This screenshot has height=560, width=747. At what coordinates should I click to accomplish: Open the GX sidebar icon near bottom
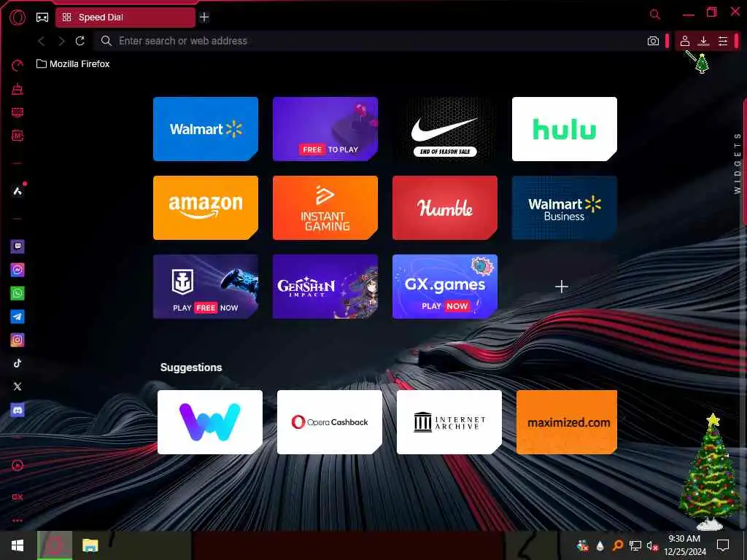pyautogui.click(x=18, y=497)
